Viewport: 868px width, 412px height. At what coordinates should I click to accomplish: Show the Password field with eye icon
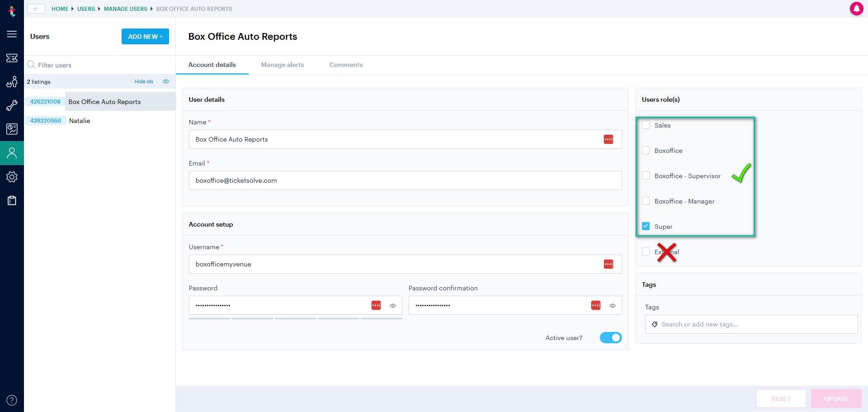point(393,306)
